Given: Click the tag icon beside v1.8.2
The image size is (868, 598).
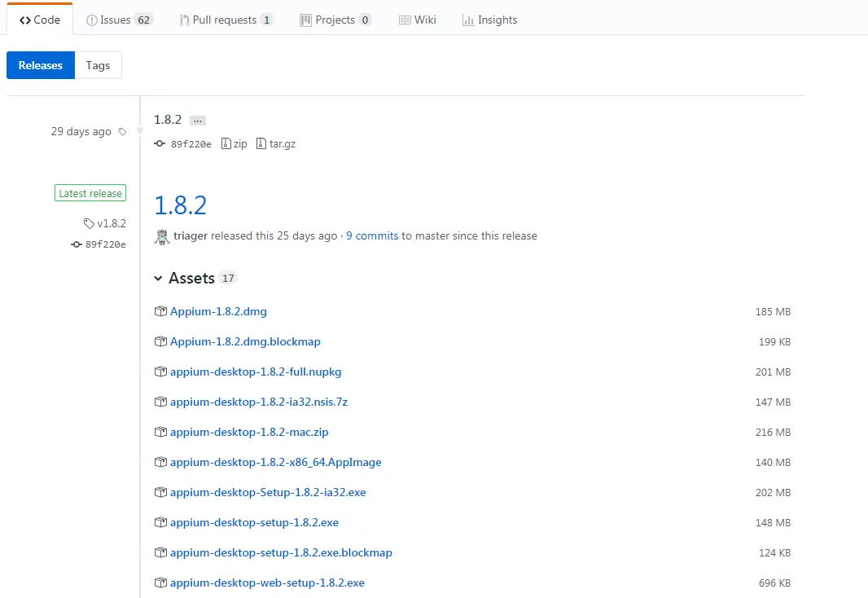Looking at the screenshot, I should coord(89,224).
